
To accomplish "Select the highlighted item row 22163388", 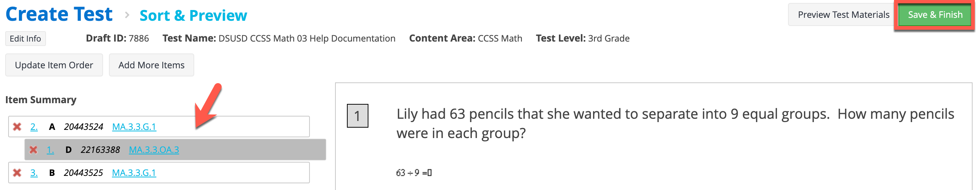I will tap(175, 150).
